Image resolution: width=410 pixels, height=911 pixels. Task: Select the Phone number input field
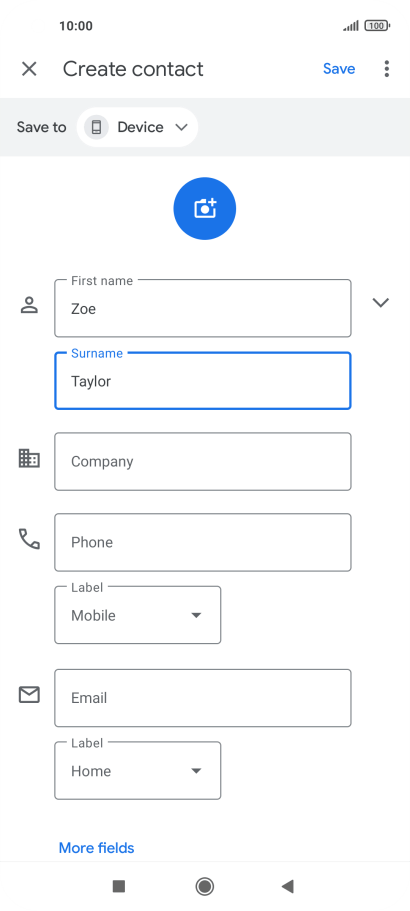click(203, 542)
